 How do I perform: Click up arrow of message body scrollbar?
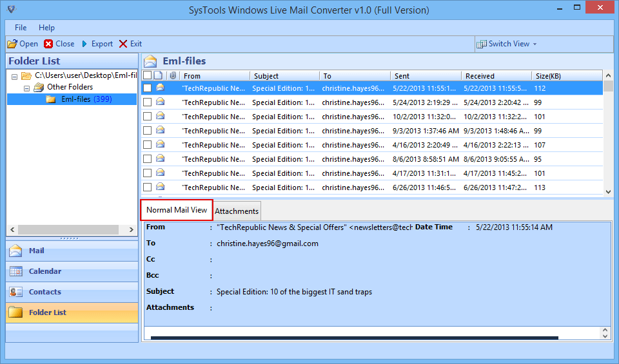point(605,330)
